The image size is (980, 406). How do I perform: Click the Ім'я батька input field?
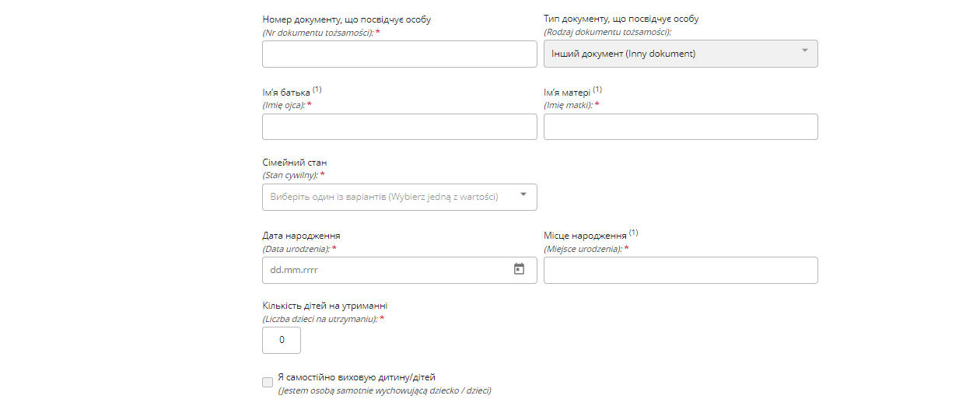coord(400,127)
